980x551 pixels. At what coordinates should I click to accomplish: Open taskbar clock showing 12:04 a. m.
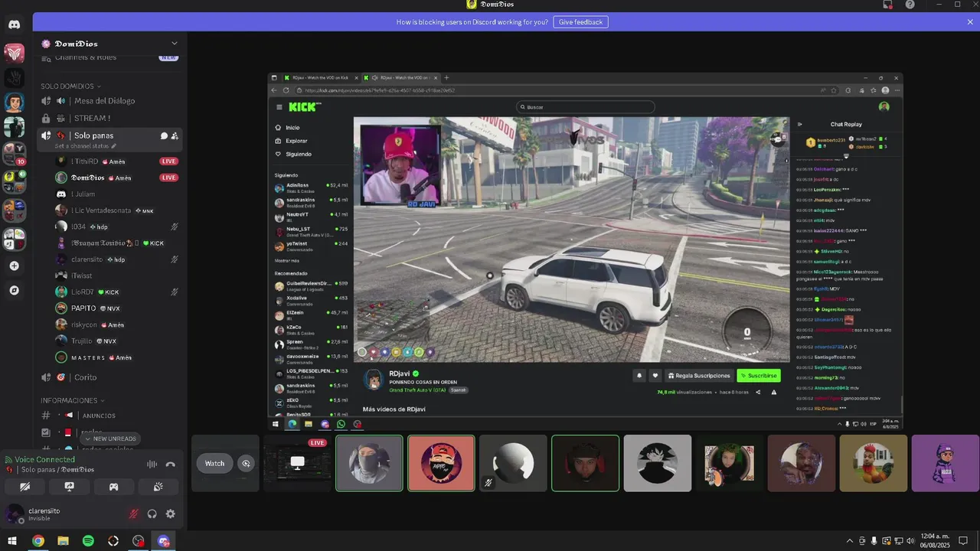(x=934, y=541)
